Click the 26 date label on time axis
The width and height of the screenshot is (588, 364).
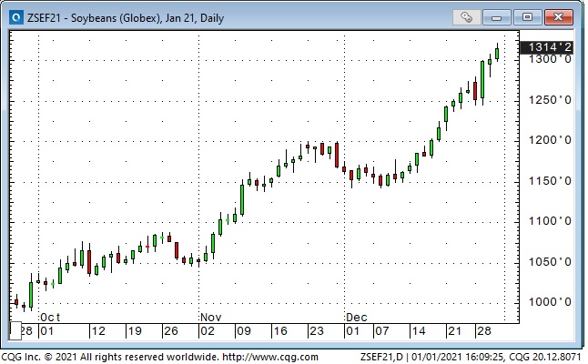click(x=171, y=331)
